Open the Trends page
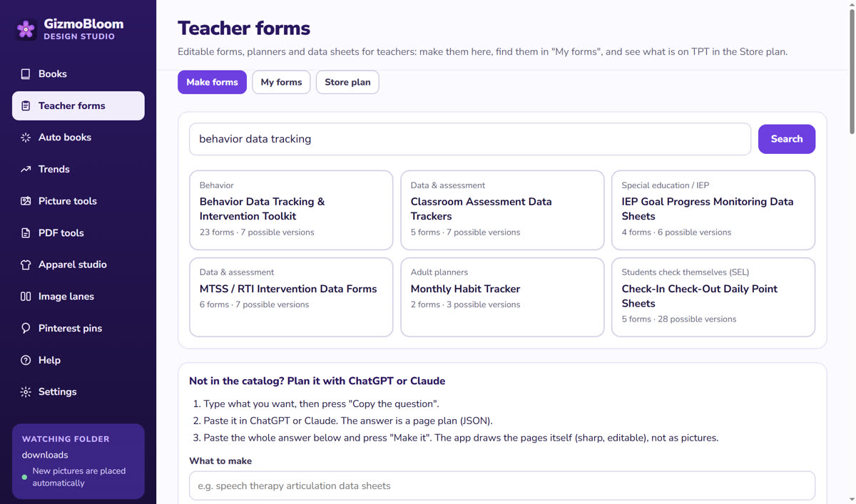 78,170
